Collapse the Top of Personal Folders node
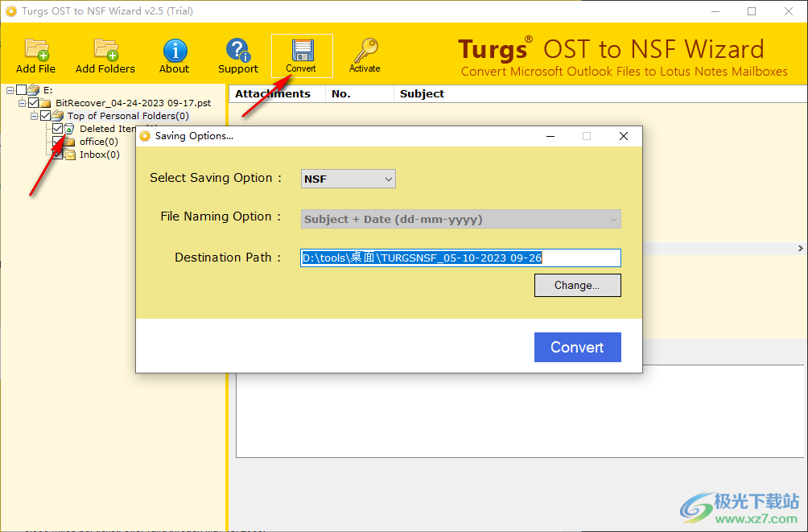Screen dimensions: 808x532 [35, 116]
